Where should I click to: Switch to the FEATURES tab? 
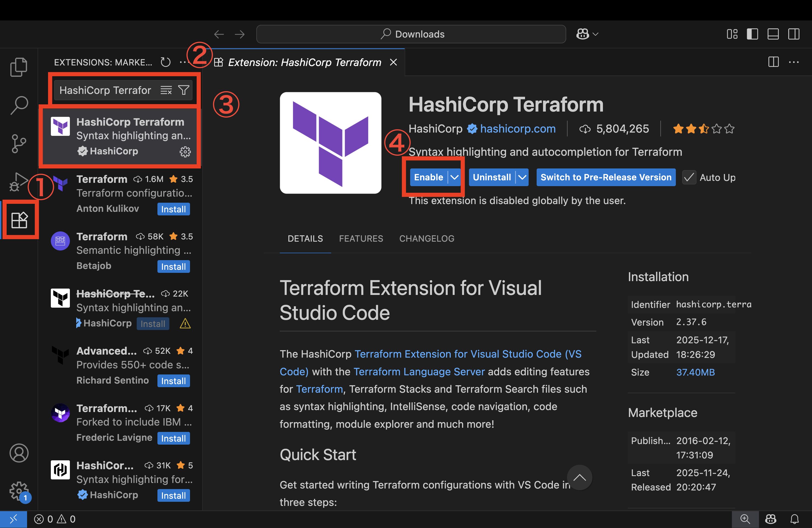361,238
